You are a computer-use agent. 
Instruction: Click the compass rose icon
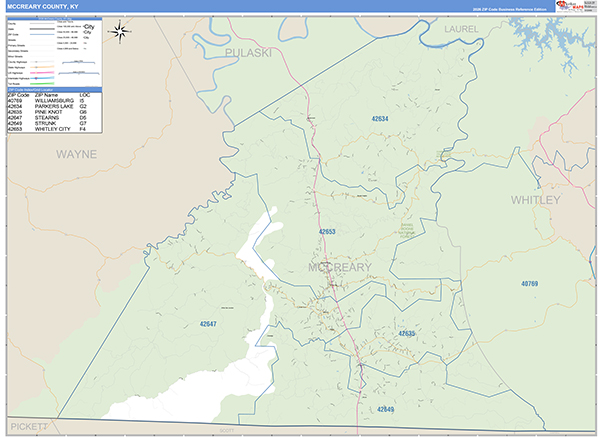point(120,32)
